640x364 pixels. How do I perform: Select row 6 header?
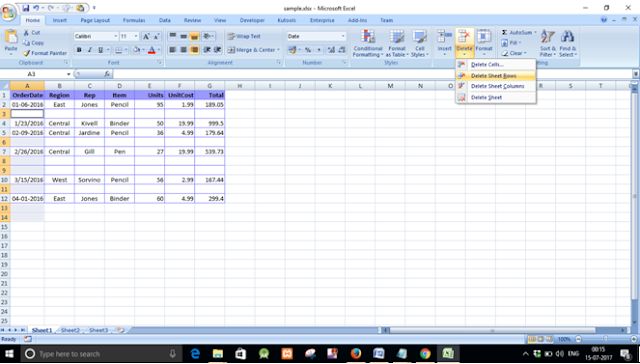pyautogui.click(x=5, y=142)
